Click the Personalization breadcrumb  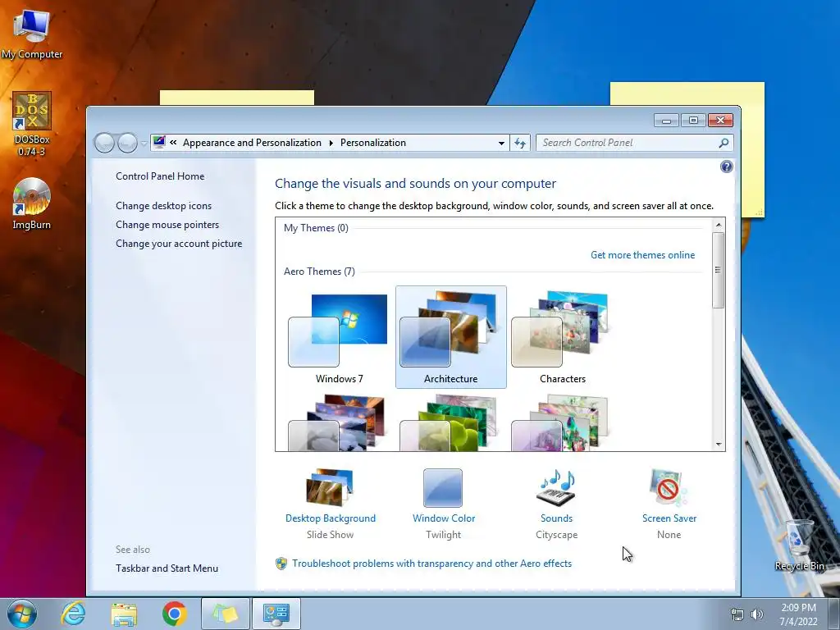[373, 143]
